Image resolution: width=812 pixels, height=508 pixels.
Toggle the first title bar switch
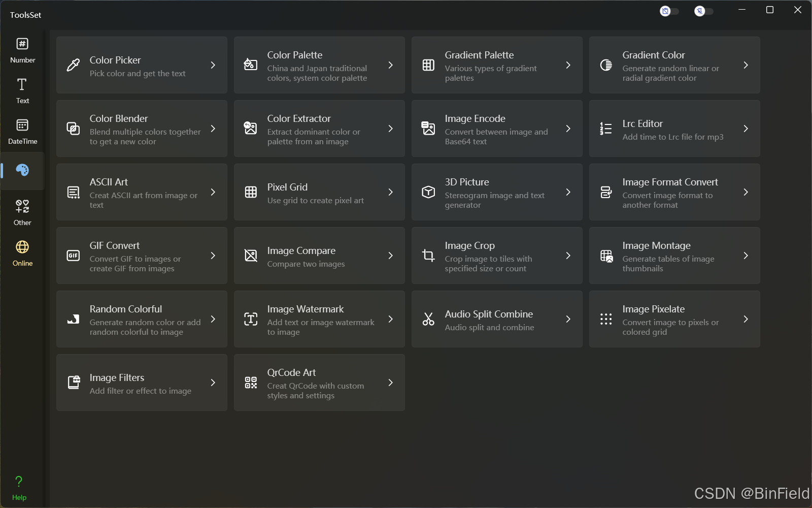[x=669, y=11]
